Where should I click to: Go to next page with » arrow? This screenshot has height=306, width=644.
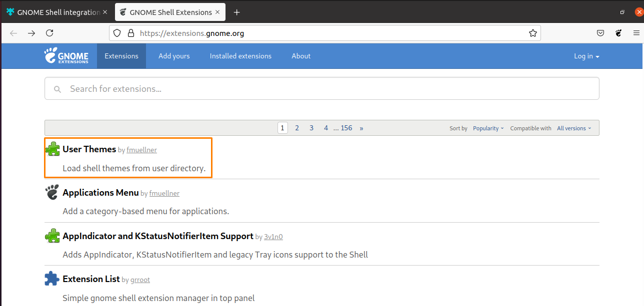[361, 128]
